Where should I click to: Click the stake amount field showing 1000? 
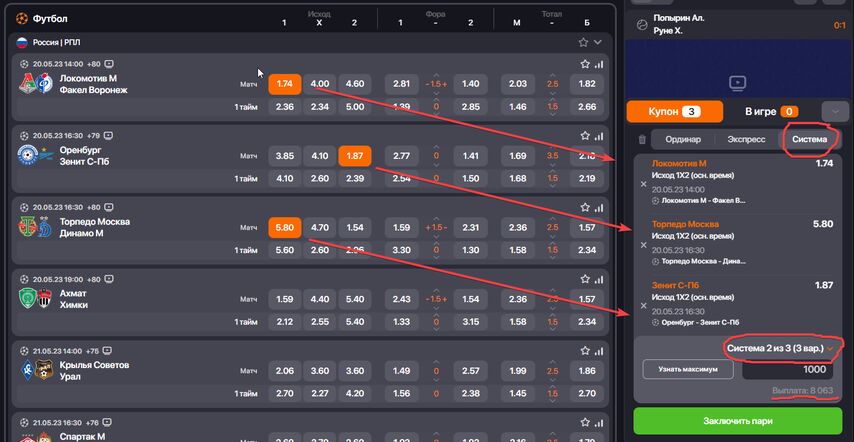[x=788, y=369]
